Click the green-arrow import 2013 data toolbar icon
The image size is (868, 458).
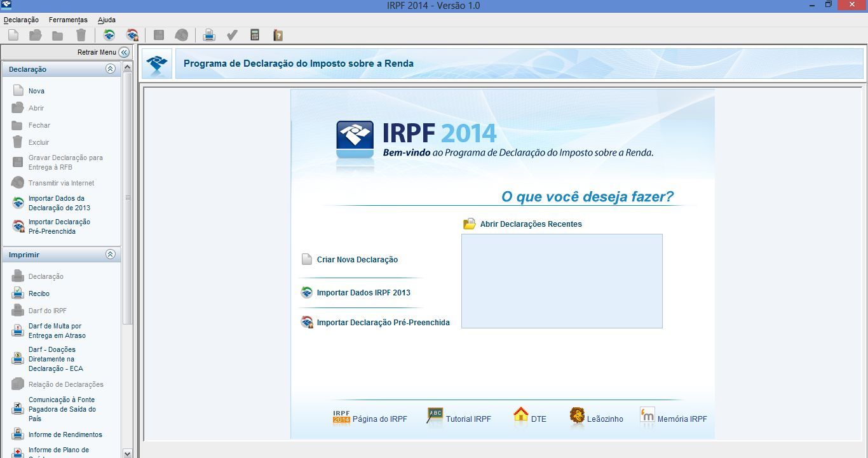point(109,35)
